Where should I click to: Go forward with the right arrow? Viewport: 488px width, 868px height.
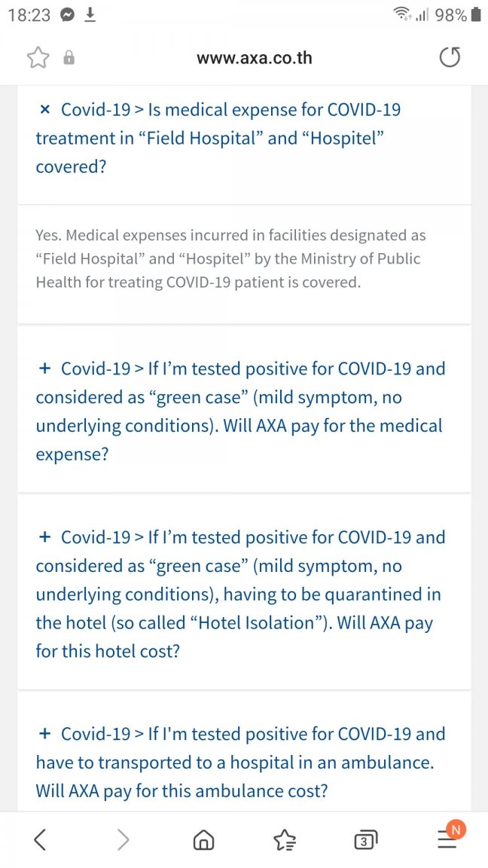(123, 841)
